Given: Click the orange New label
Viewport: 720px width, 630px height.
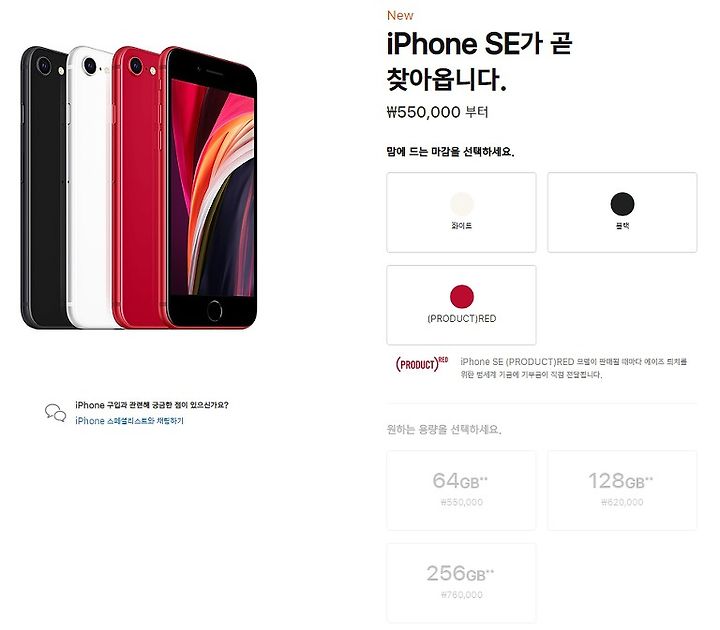Looking at the screenshot, I should (400, 15).
